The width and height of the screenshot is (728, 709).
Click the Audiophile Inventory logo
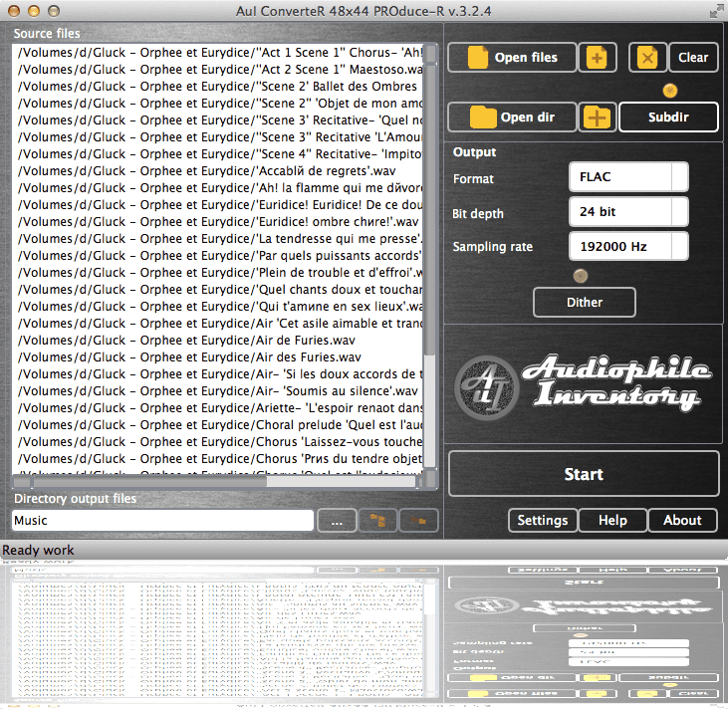point(584,386)
